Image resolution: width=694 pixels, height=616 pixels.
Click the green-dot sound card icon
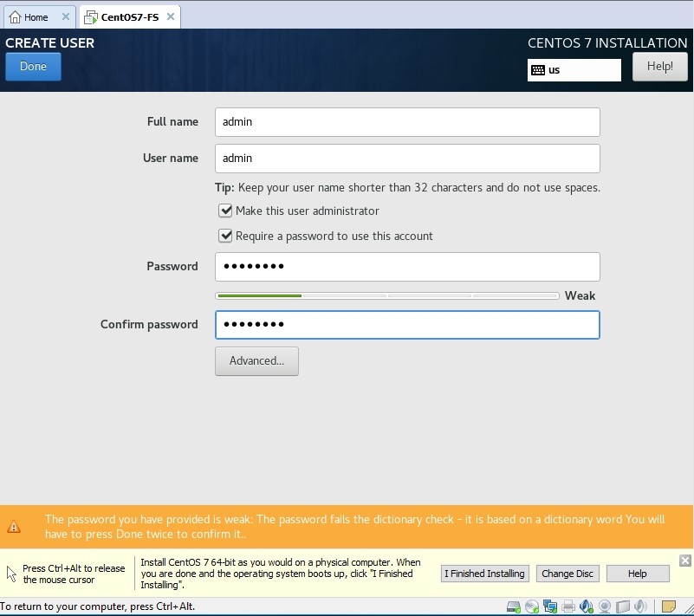pyautogui.click(x=587, y=606)
